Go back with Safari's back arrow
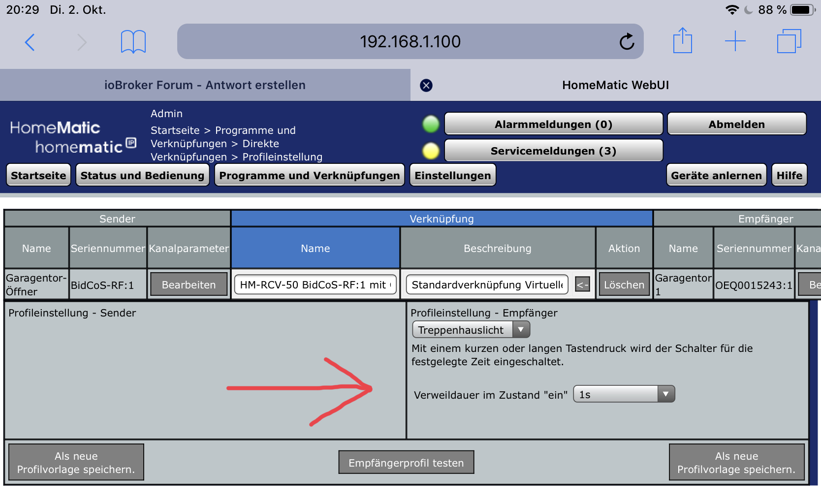821x504 pixels. 30,42
